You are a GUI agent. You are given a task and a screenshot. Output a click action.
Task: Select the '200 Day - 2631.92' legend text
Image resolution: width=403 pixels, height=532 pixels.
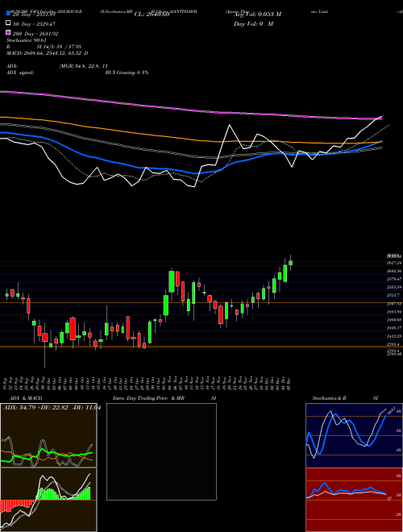[x=35, y=34]
